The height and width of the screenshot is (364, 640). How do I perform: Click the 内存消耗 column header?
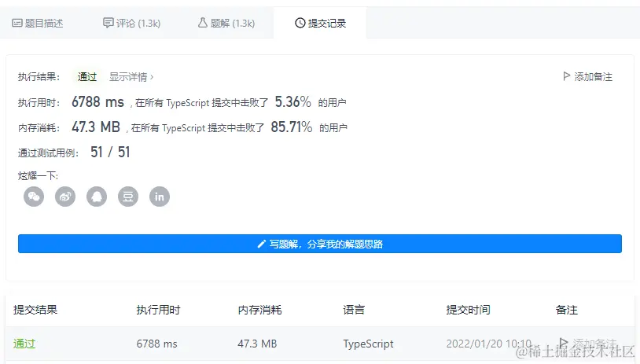tap(259, 310)
